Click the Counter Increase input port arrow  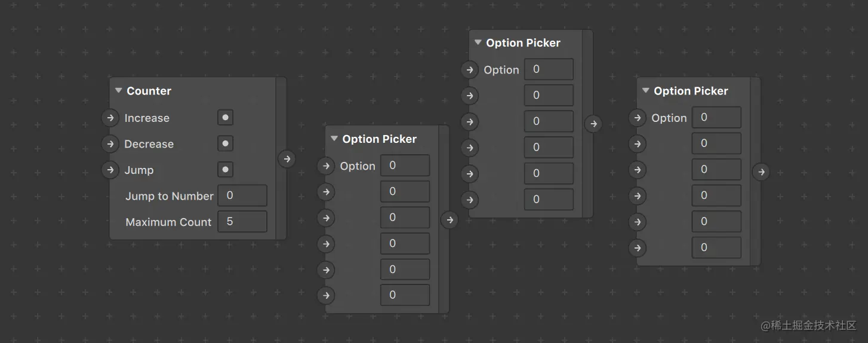click(110, 118)
